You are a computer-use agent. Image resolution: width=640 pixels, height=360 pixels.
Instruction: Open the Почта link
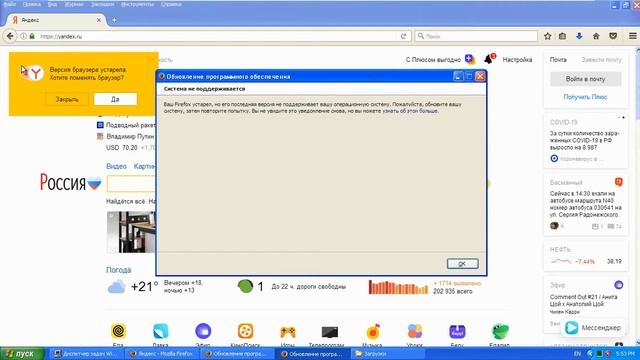558,60
